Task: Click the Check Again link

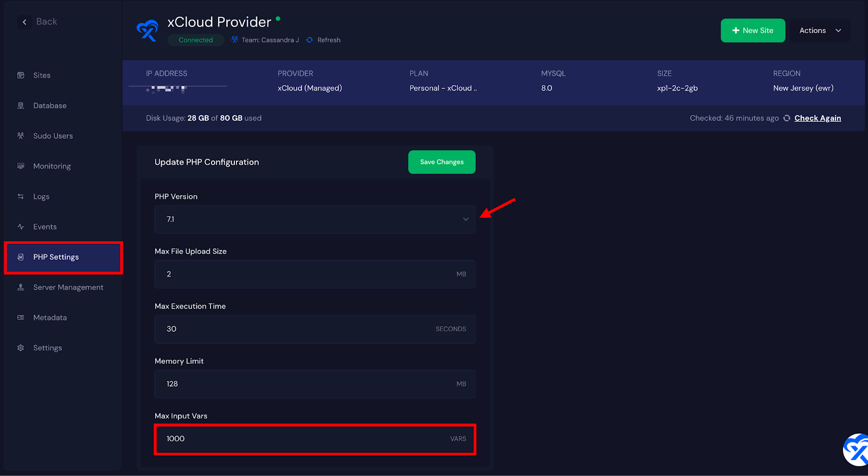Action: pyautogui.click(x=818, y=118)
